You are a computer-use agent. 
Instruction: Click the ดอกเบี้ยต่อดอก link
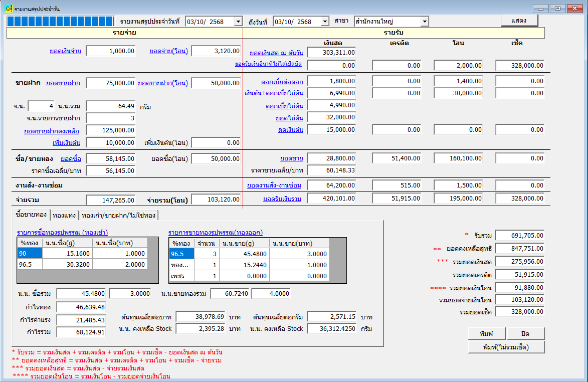(x=282, y=82)
